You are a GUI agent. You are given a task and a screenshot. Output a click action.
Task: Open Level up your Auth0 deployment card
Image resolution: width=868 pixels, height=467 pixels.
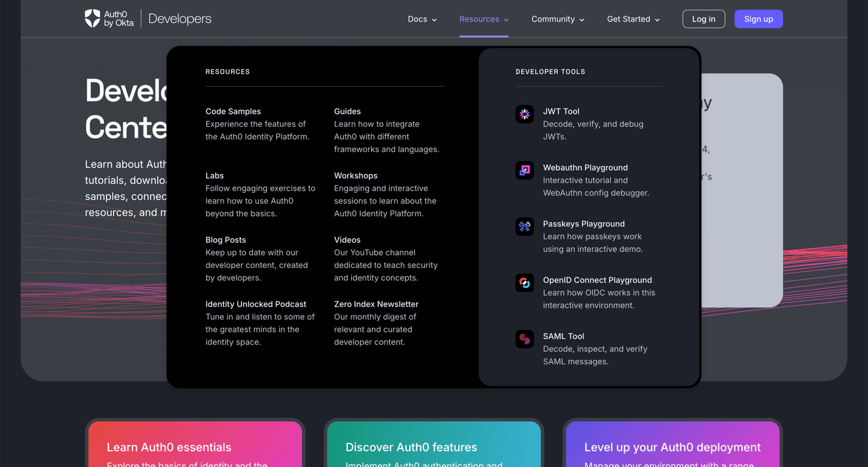(673, 445)
